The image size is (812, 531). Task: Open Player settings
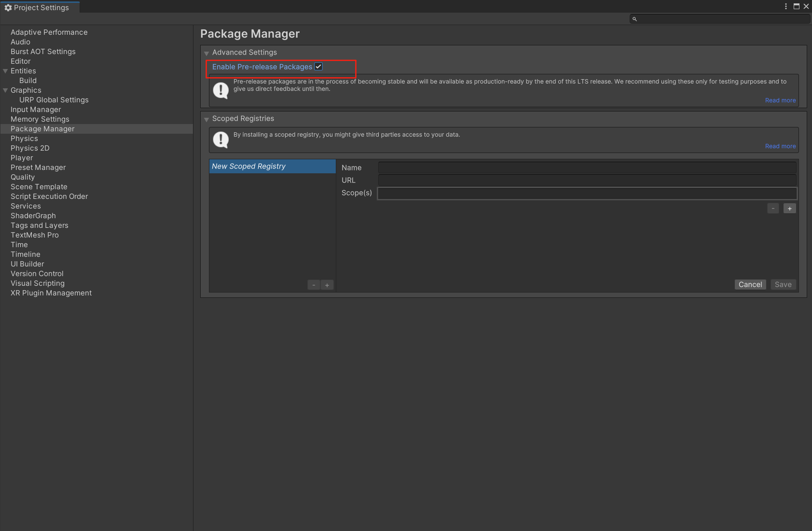pyautogui.click(x=22, y=158)
